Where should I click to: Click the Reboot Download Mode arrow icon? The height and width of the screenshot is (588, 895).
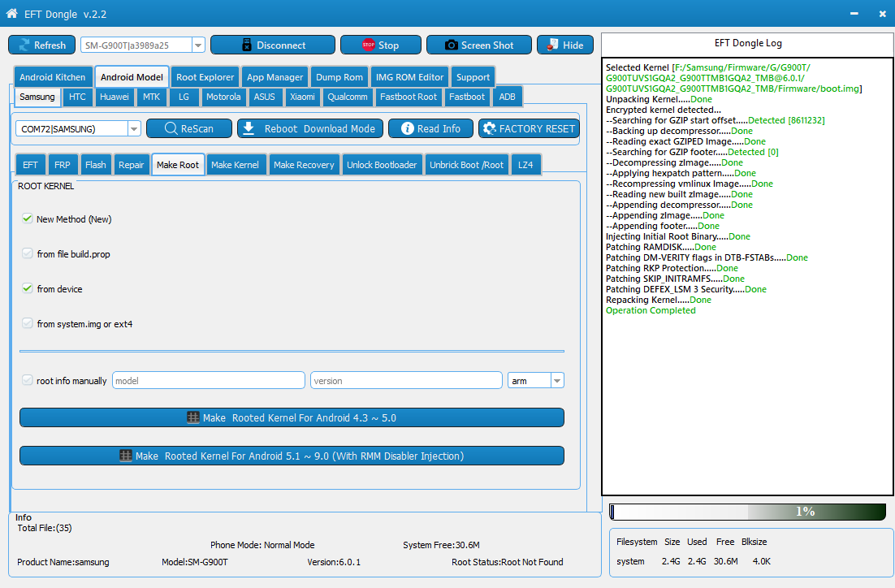pos(249,128)
